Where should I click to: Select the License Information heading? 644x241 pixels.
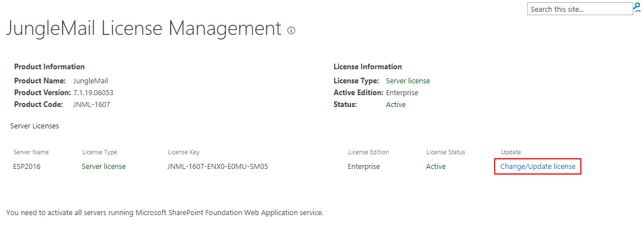click(x=367, y=66)
